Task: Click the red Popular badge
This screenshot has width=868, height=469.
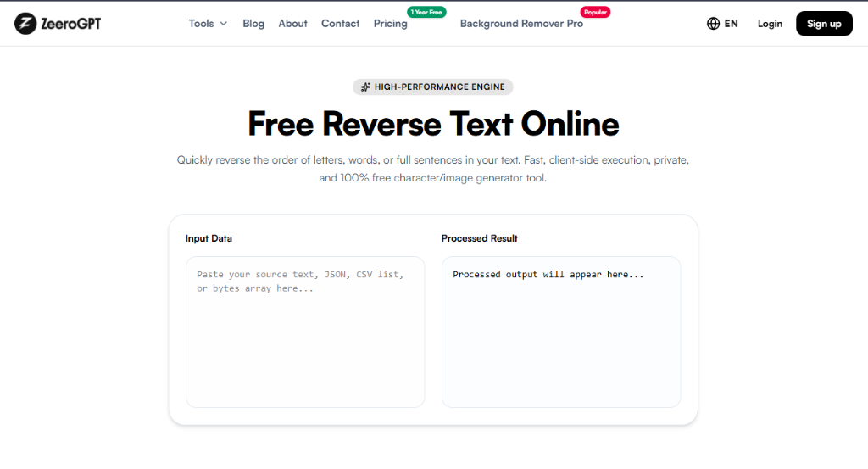Action: tap(595, 12)
